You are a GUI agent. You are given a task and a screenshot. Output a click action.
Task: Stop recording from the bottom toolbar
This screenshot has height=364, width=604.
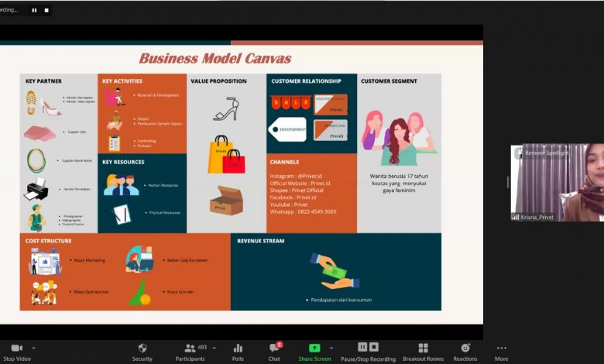tap(374, 347)
